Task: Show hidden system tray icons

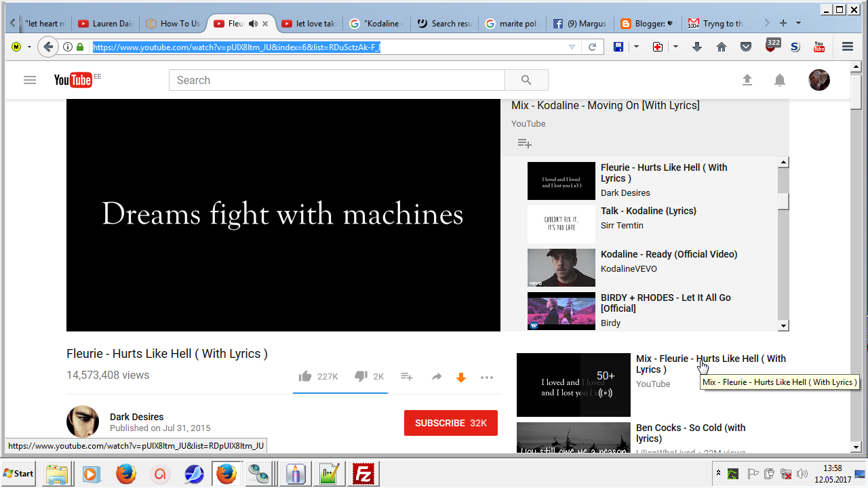Action: click(x=717, y=473)
